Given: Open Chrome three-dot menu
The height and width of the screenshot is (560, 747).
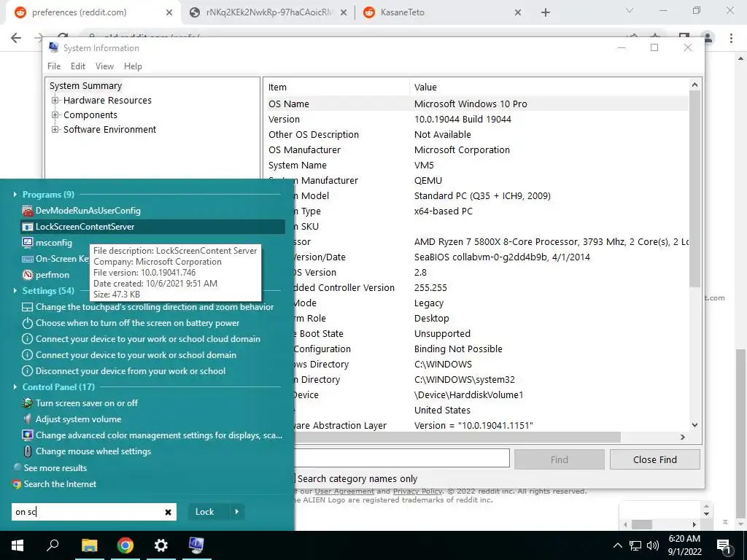Looking at the screenshot, I should pos(731,38).
